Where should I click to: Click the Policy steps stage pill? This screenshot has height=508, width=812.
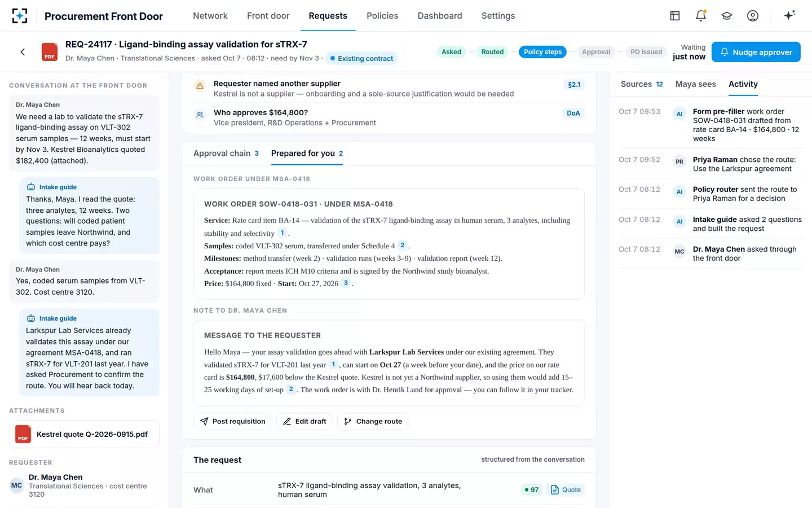pyautogui.click(x=542, y=52)
